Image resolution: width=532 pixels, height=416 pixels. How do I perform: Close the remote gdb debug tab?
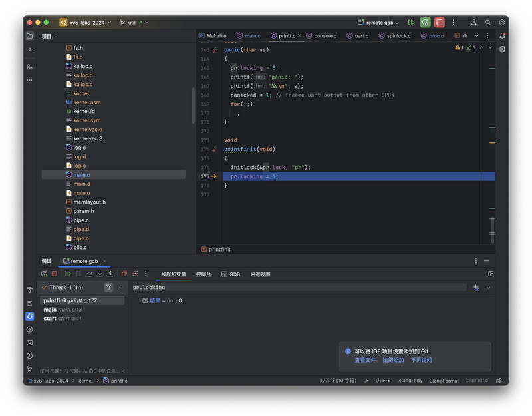click(104, 261)
